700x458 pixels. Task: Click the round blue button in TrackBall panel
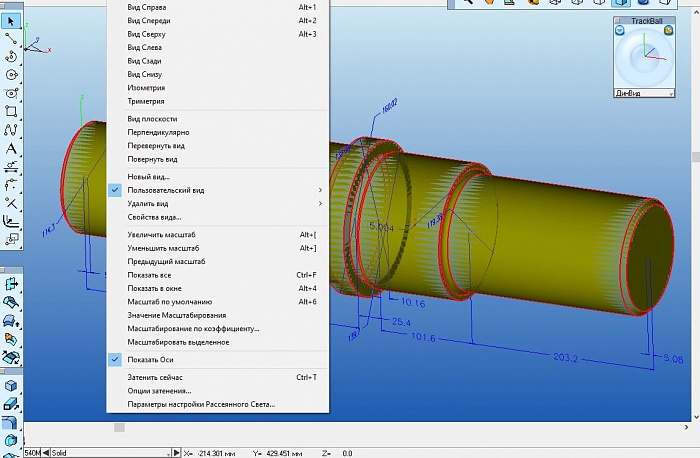click(620, 31)
